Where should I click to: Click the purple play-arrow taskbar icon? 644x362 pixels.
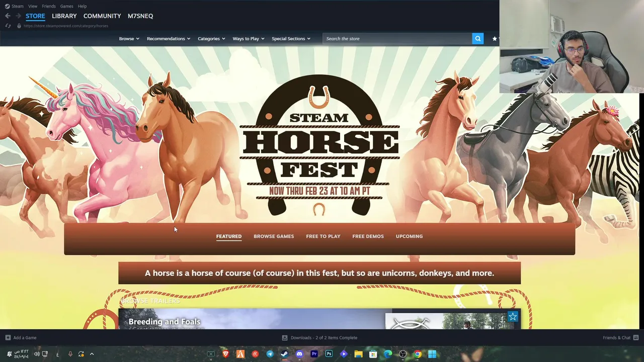[x=344, y=354]
